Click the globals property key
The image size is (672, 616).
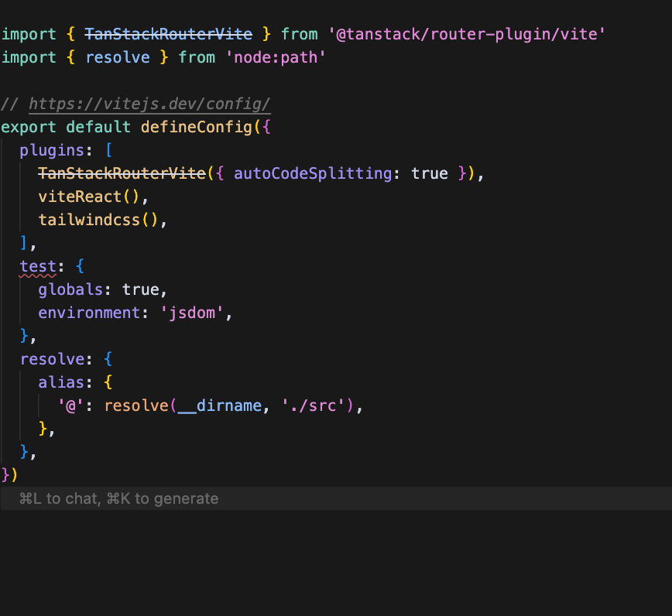tap(70, 289)
